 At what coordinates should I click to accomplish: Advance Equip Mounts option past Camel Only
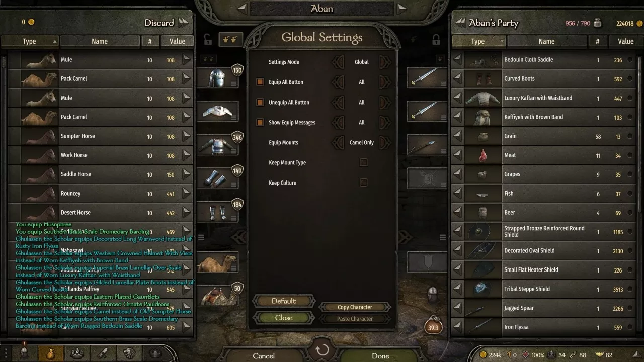coord(385,142)
